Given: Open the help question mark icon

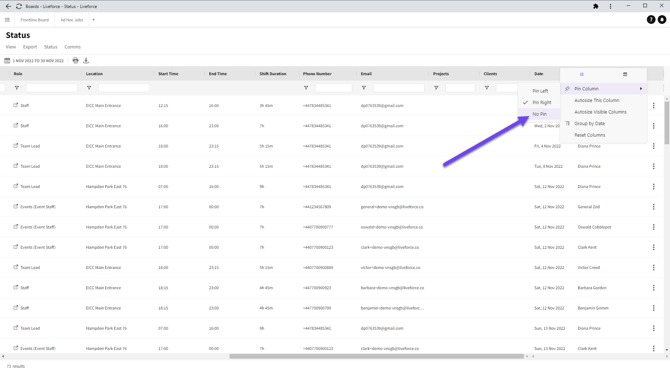Looking at the screenshot, I should point(651,20).
